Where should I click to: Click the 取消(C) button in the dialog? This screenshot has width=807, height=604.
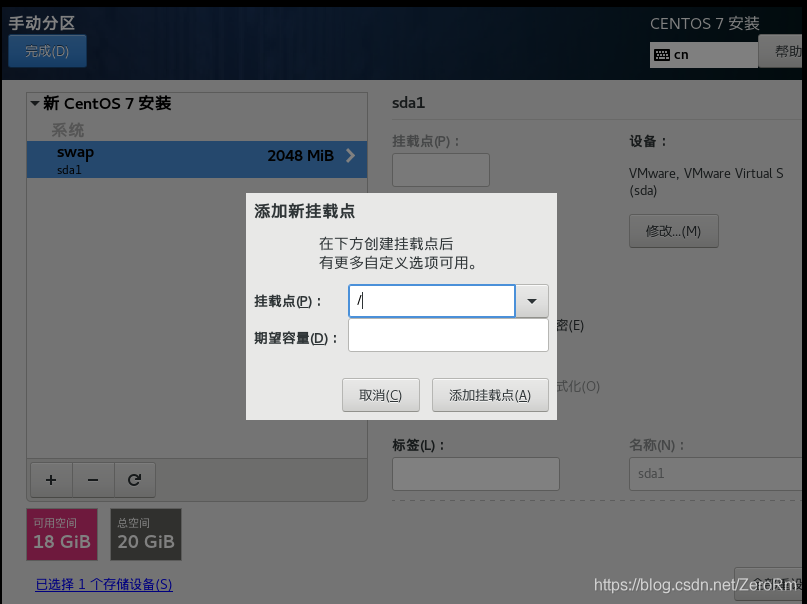[x=380, y=395]
